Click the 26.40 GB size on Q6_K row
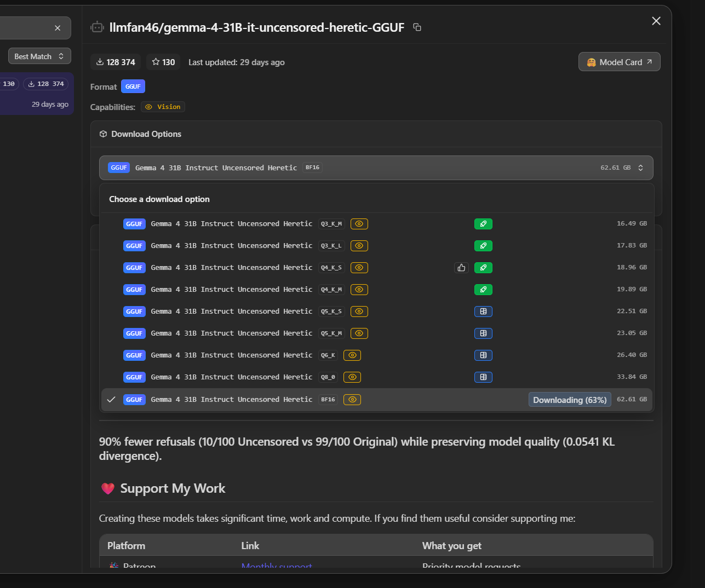Viewport: 705px width, 588px height. tap(632, 355)
